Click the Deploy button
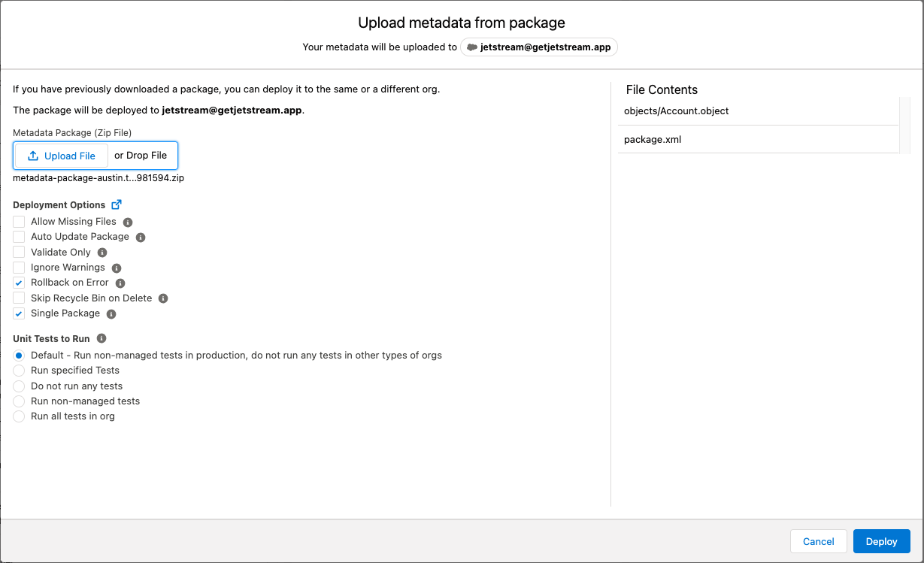924x563 pixels. click(x=881, y=541)
